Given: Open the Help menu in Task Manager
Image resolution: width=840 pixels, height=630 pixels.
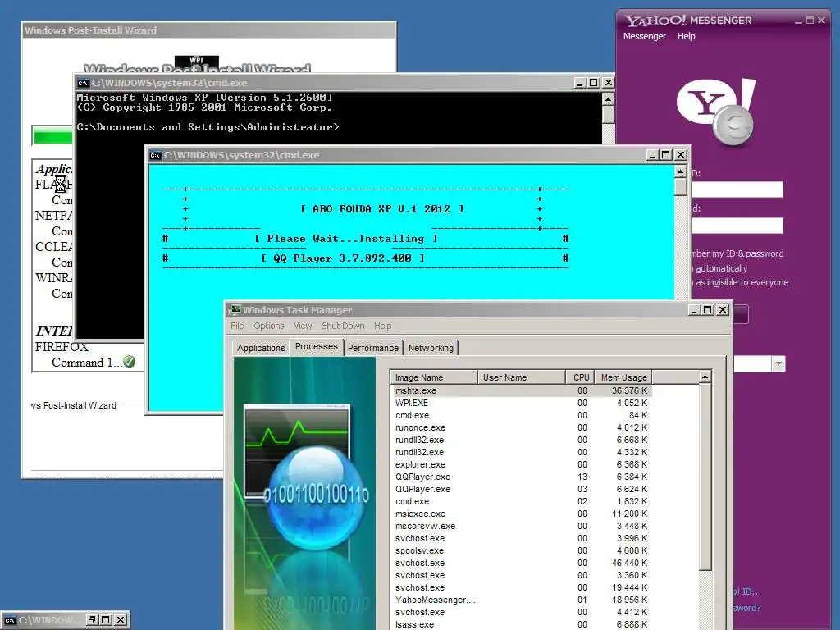Looking at the screenshot, I should pyautogui.click(x=382, y=326).
